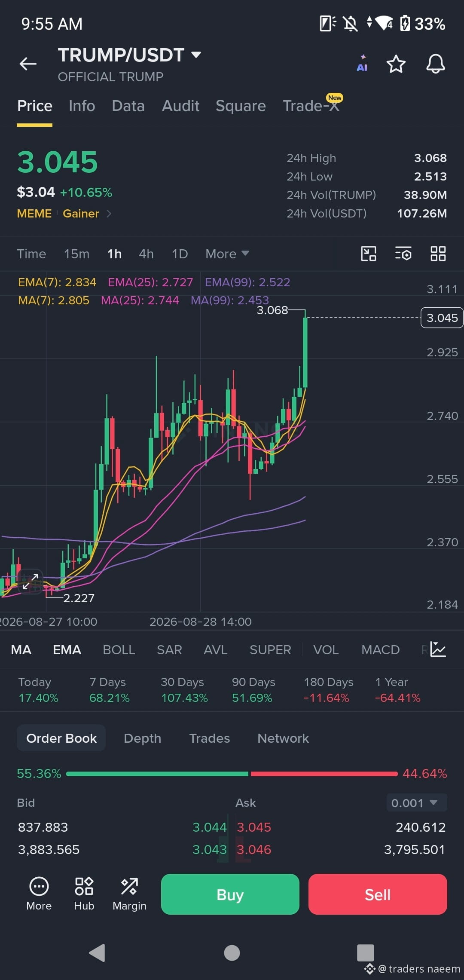Open indicator settings chart icon
This screenshot has width=464, height=980.
(x=438, y=649)
